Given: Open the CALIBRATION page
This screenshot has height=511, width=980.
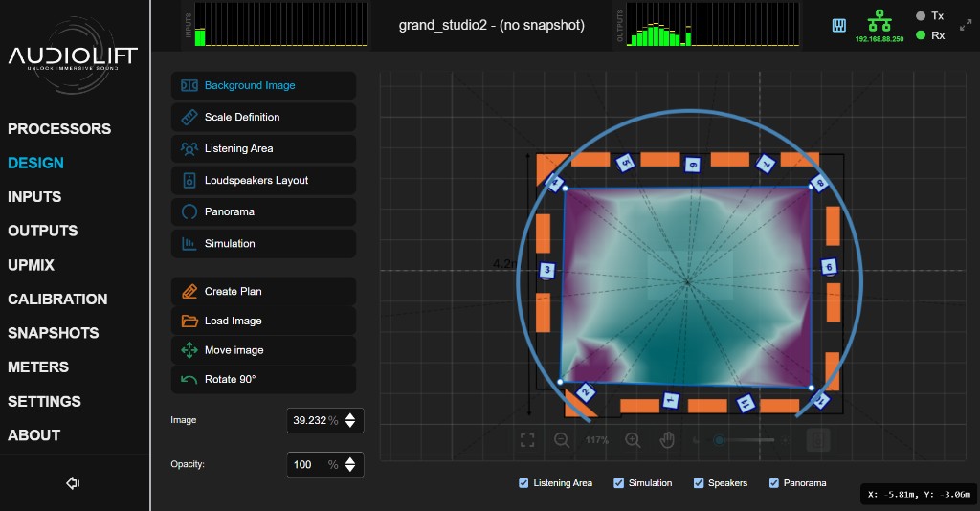Looking at the screenshot, I should (x=57, y=300).
